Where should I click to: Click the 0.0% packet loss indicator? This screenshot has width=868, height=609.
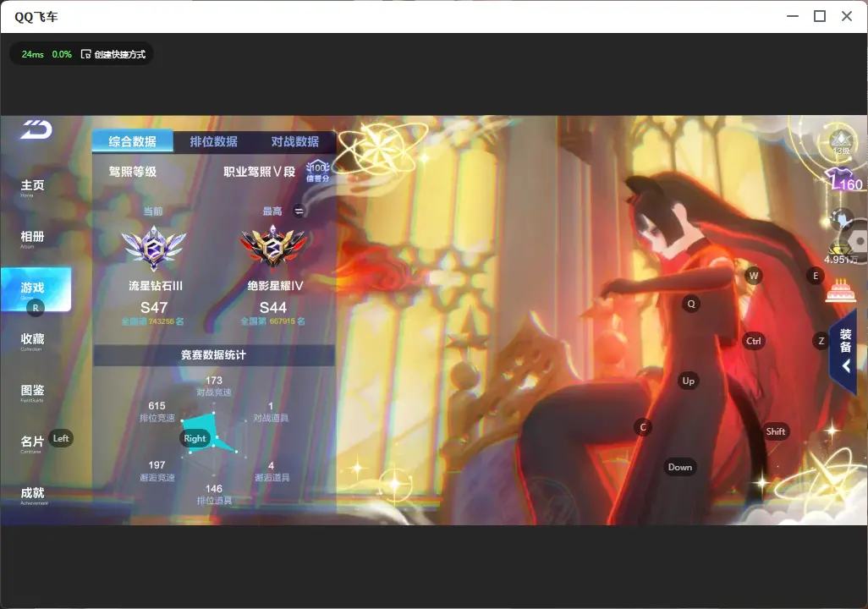coord(62,54)
